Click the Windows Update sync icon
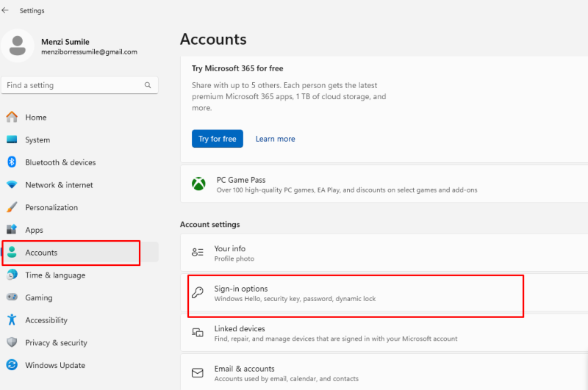 pyautogui.click(x=12, y=364)
